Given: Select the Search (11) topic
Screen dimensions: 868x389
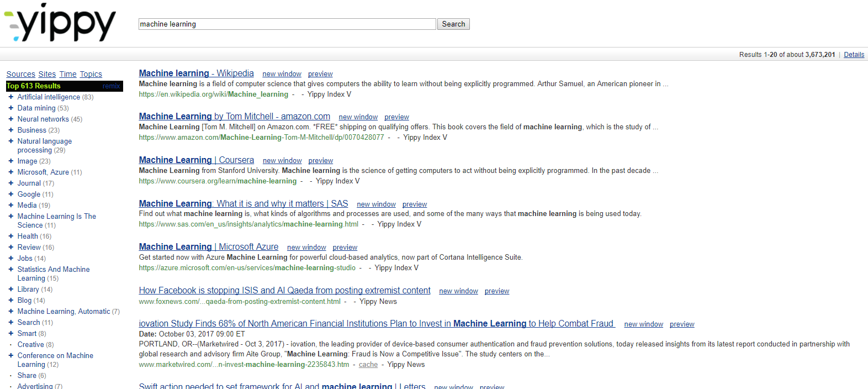Looking at the screenshot, I should tap(35, 322).
